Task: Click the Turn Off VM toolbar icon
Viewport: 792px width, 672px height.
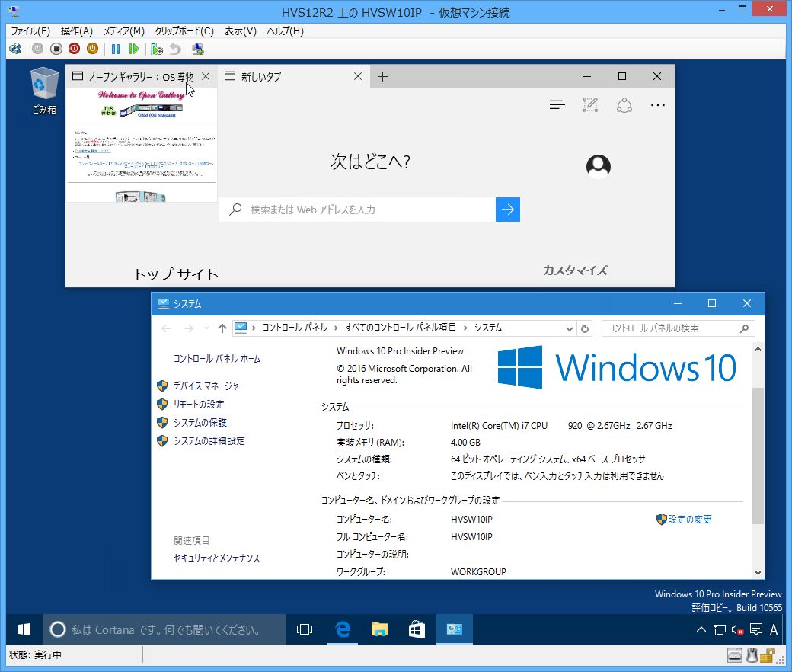Action: pos(56,49)
